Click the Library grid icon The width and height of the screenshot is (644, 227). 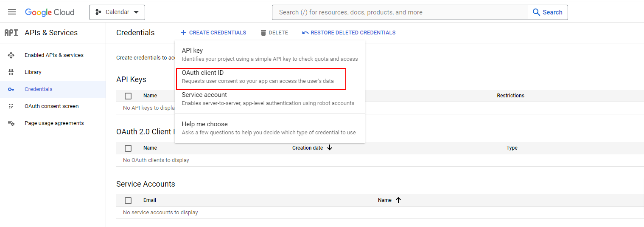coord(11,72)
